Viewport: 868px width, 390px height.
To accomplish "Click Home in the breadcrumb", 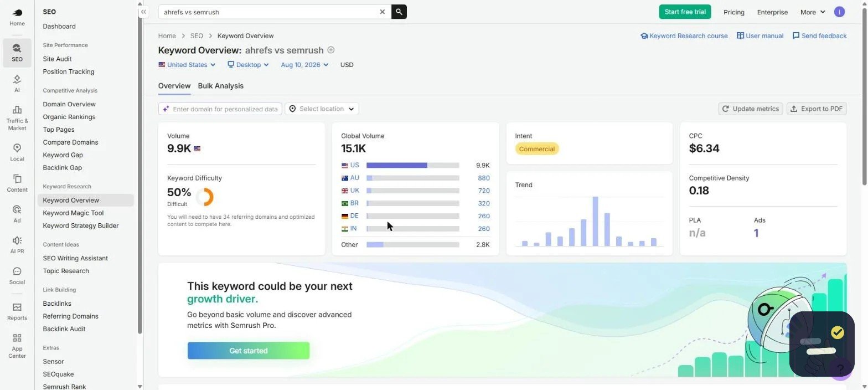I will (x=167, y=35).
